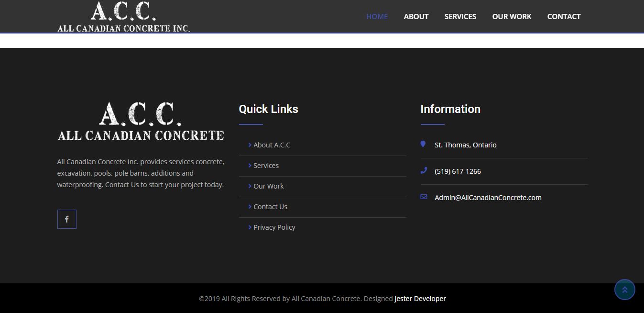
Task: Click the chevron beside About A.C.C
Action: pos(250,145)
